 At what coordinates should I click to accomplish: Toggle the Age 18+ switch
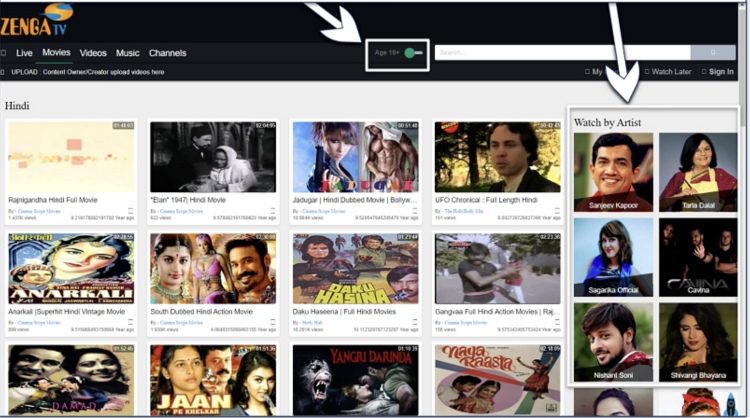click(x=413, y=53)
